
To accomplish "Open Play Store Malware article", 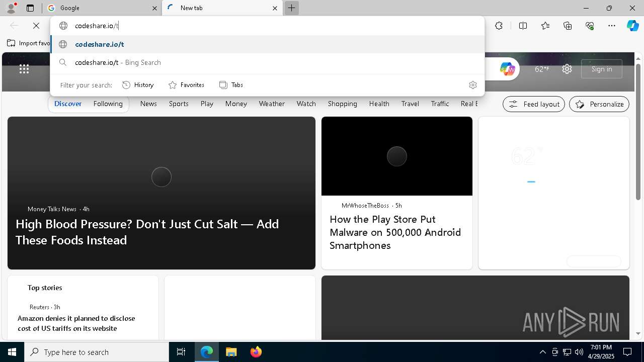I will (395, 232).
